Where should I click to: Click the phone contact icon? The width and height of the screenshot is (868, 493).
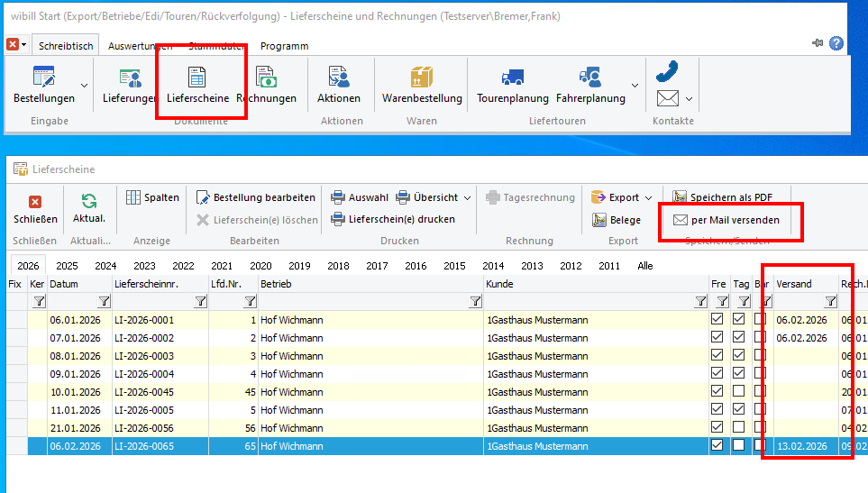tap(667, 70)
